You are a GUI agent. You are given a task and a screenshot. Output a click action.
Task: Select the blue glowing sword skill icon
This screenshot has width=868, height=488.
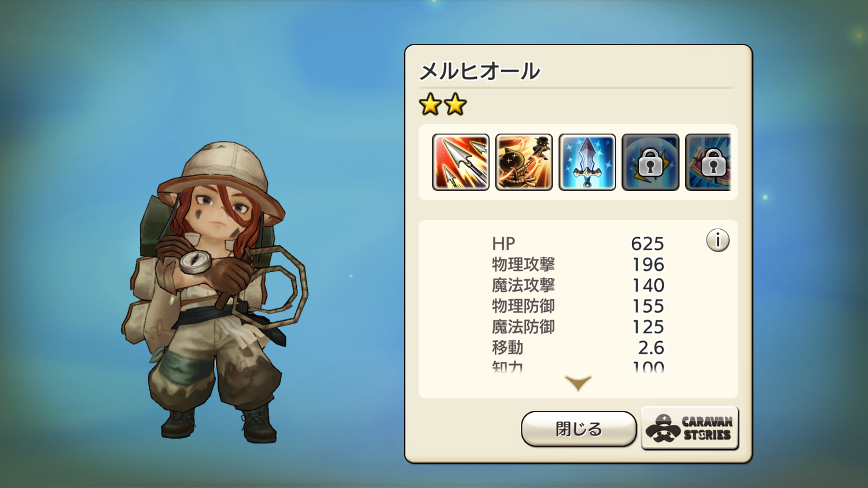(587, 162)
